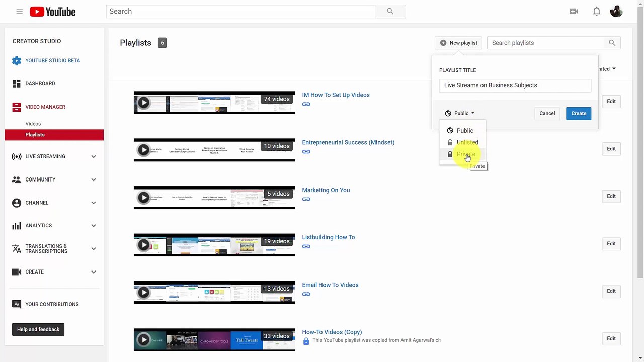Screen dimensions: 644x362
Task: Open the Public privacy dropdown
Action: (x=460, y=113)
